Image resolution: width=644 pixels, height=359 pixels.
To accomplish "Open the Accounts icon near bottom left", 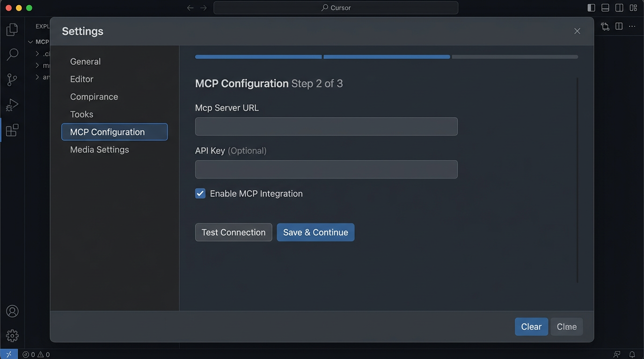I will 12,311.
